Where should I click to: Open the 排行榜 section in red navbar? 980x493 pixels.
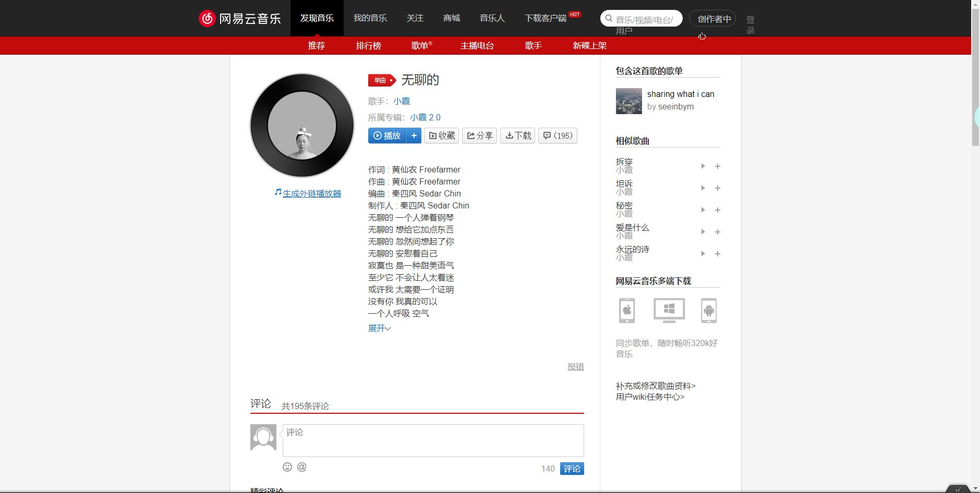368,46
